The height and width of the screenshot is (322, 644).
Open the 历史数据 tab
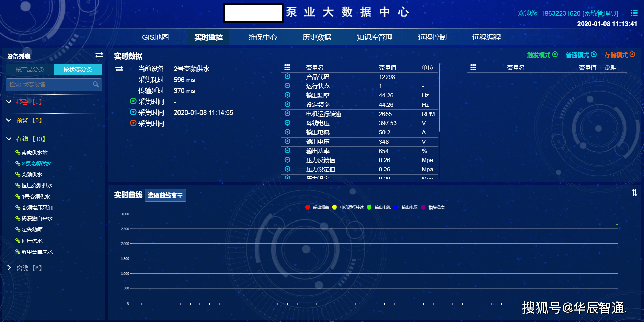[317, 37]
